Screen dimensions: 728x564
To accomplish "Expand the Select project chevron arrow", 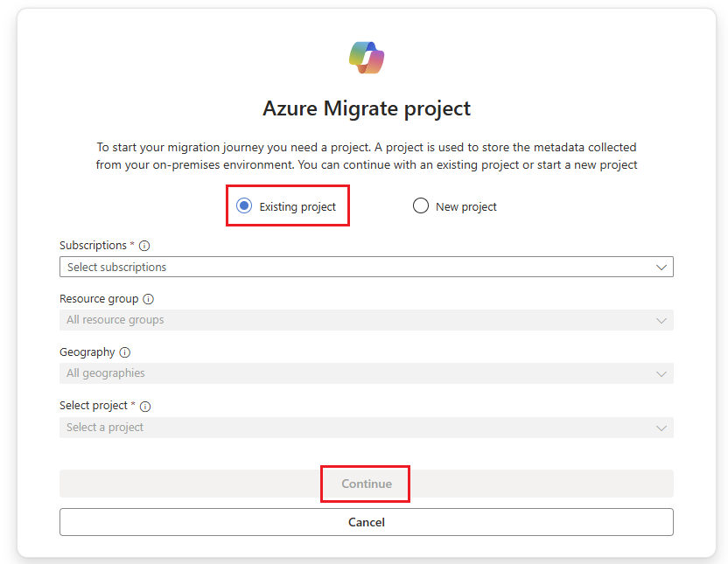I will [x=661, y=428].
